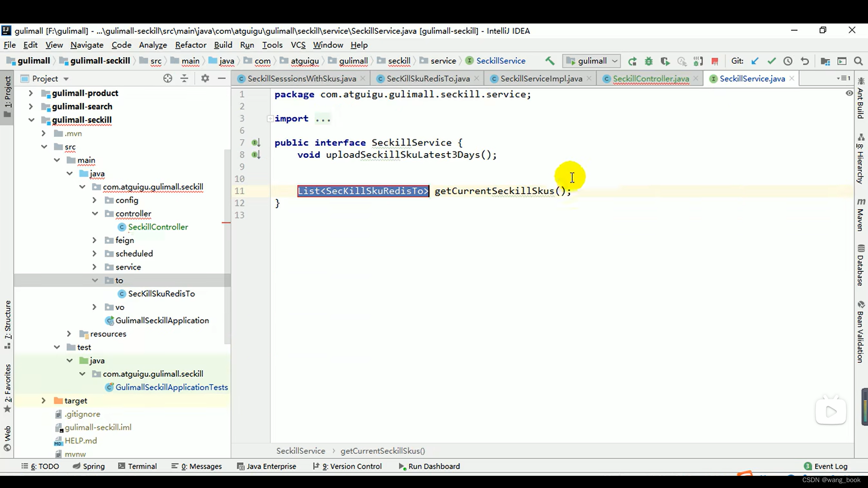Screen dimensions: 868x488
Task: Open the Run Dashboard tool window
Action: 429,466
